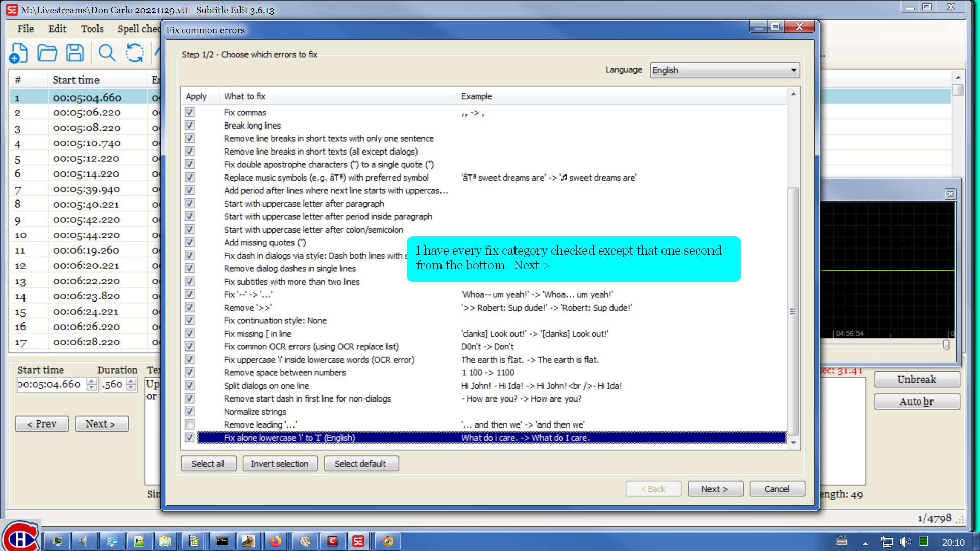
Task: Adjust the speaker volume in the system tray
Action: click(904, 541)
